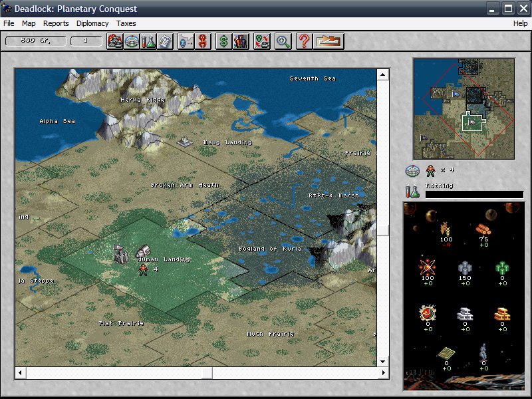Click the RtRt-k Marsh label
The width and height of the screenshot is (532, 399).
tap(334, 196)
